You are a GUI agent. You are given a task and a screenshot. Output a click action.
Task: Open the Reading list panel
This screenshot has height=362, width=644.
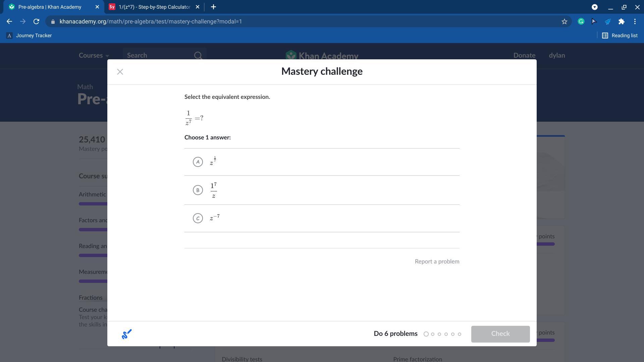tap(620, 36)
